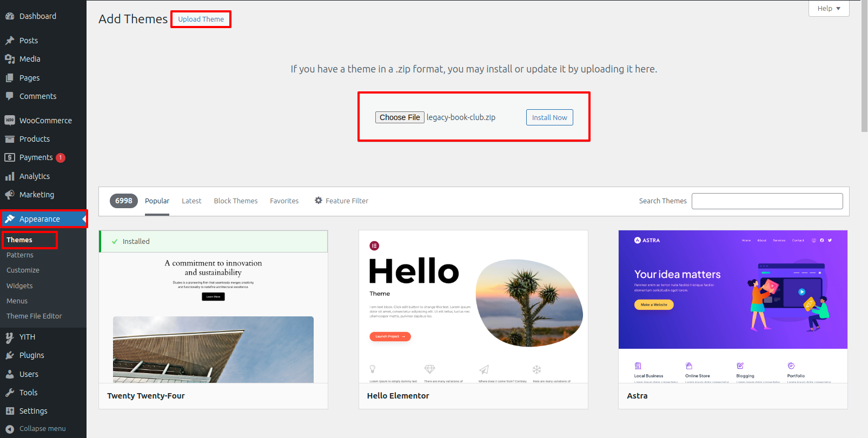Click the Products archive box icon
The image size is (868, 438).
pos(10,139)
